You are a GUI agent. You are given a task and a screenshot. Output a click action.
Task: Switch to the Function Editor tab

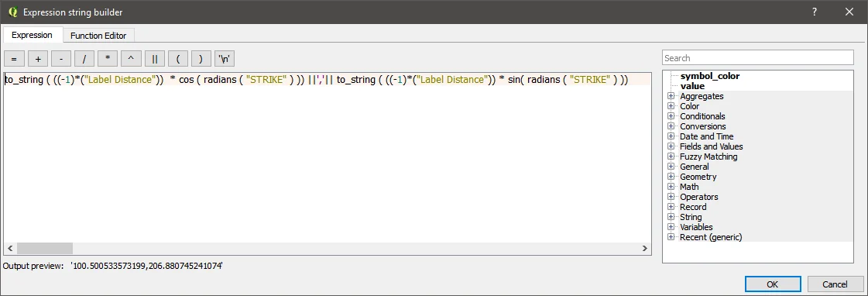pyautogui.click(x=98, y=36)
